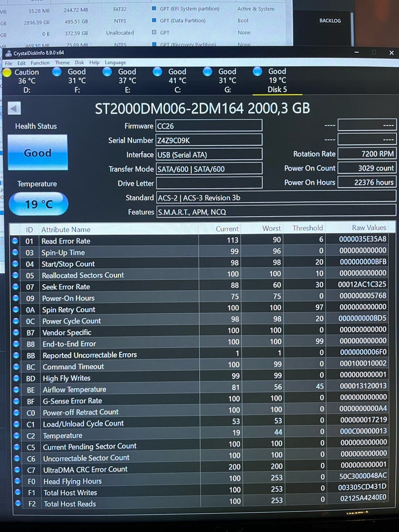Click the status icon for Start/Stop Count

click(x=15, y=264)
